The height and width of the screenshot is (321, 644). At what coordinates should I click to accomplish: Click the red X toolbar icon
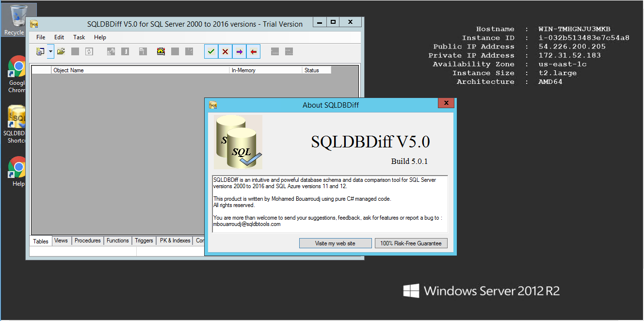tap(225, 51)
